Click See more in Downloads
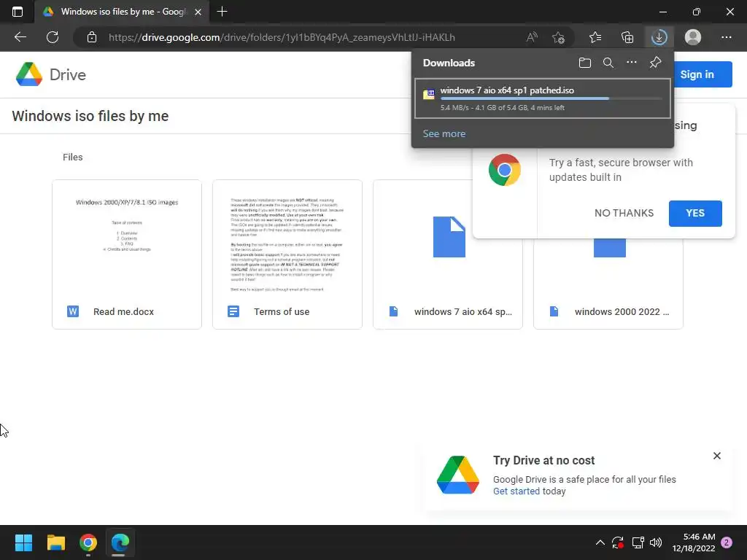The width and height of the screenshot is (747, 560). (x=444, y=134)
